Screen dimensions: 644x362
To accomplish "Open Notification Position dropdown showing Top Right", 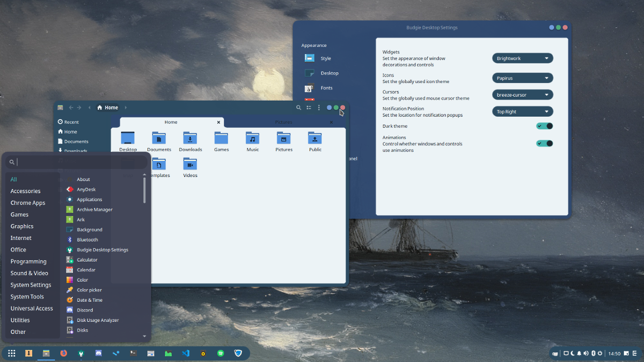I will tap(522, 112).
